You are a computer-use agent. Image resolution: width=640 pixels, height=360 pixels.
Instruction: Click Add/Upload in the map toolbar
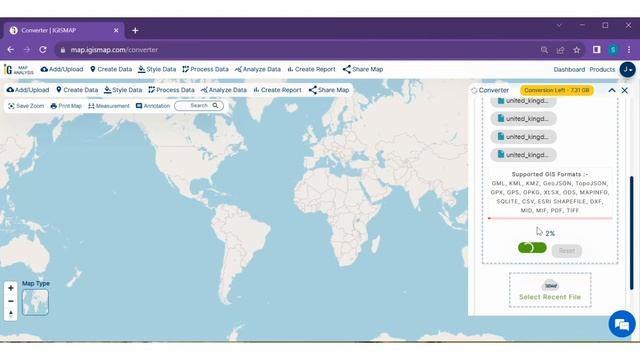click(x=28, y=90)
